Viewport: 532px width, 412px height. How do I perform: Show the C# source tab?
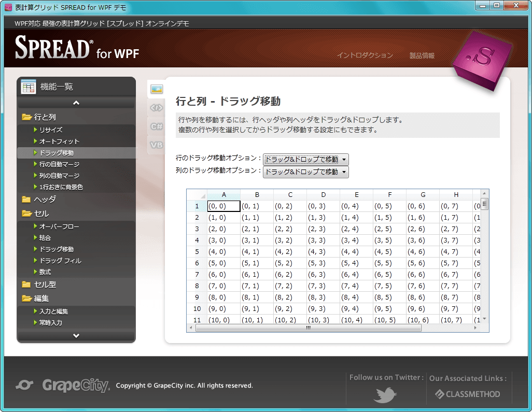[x=157, y=126]
